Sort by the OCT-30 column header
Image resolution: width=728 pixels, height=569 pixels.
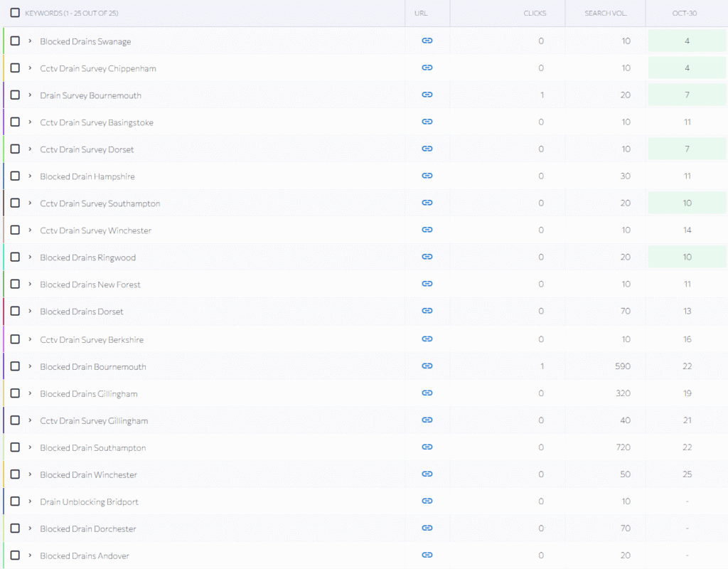pos(685,13)
